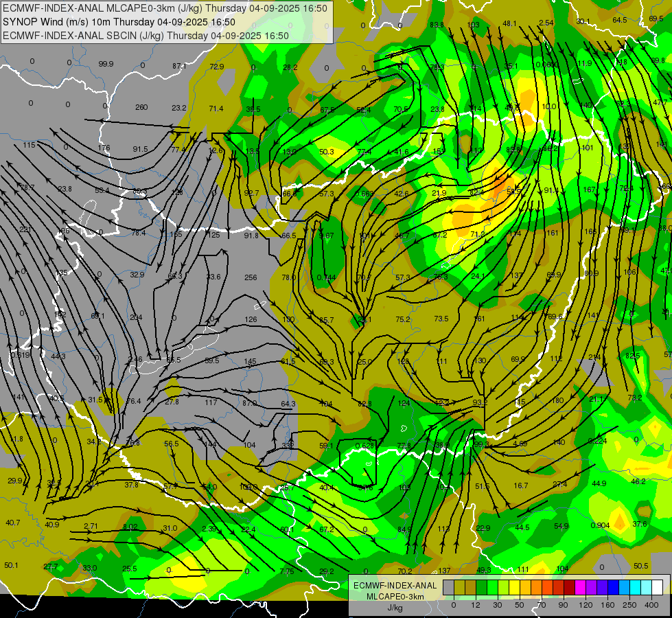Click the map value 46.2
The width and height of the screenshot is (672, 618).
click(x=638, y=481)
